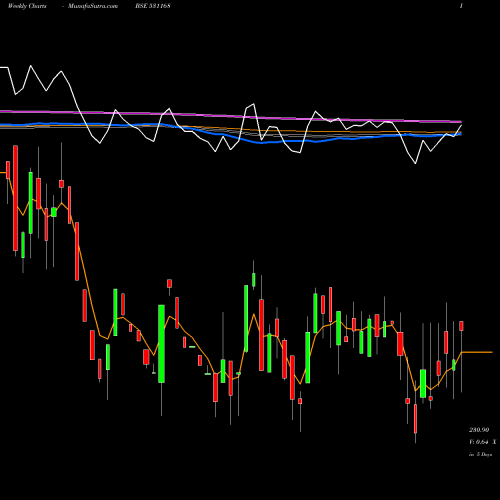Viewport: 500px width, 500px height.
Task: Click the "Weekly Charts" title text
Action: point(27,6)
